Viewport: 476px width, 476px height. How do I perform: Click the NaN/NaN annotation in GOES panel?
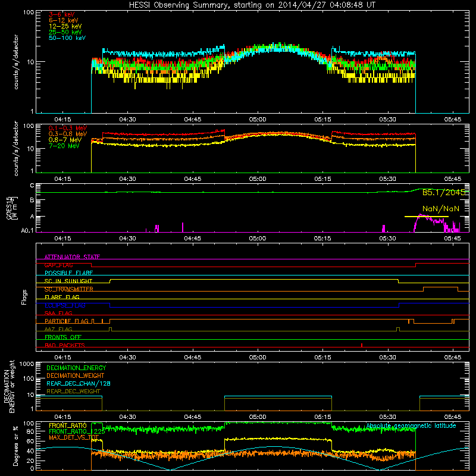click(x=441, y=209)
